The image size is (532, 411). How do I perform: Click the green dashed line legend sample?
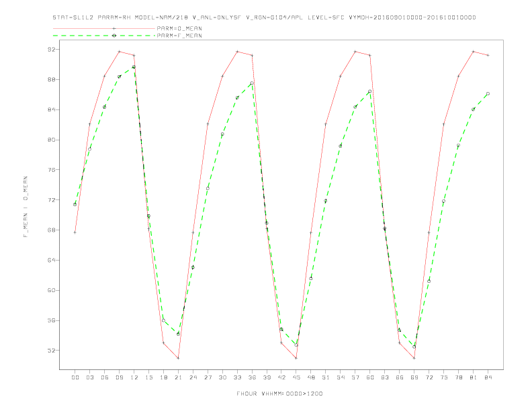click(x=104, y=36)
